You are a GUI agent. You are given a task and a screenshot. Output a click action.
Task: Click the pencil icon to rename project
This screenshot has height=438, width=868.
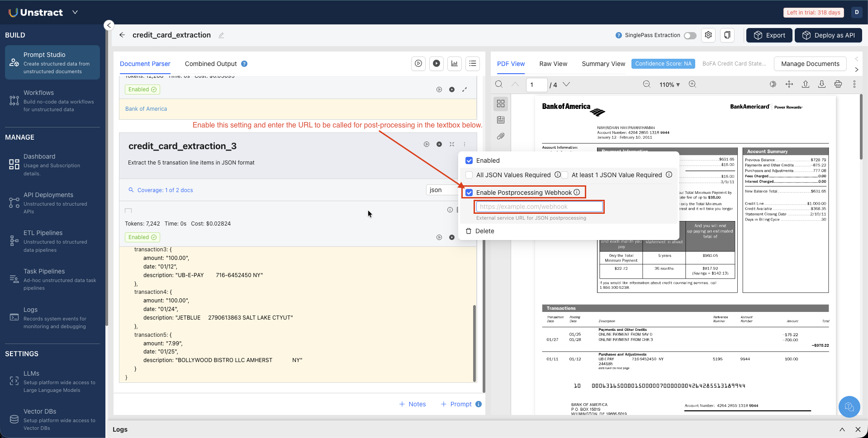221,35
